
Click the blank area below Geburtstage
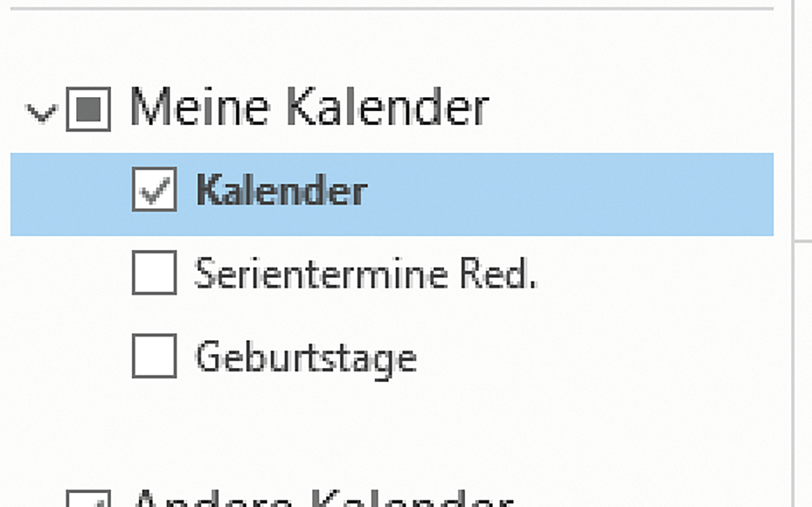point(393,428)
